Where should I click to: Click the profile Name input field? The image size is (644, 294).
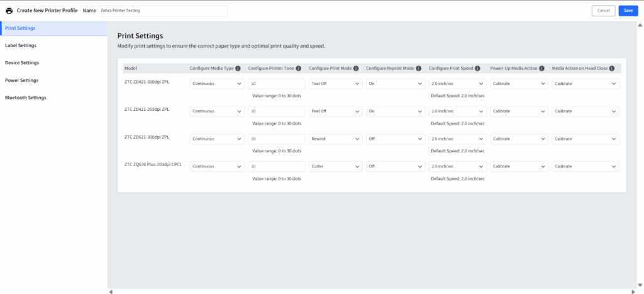[162, 11]
